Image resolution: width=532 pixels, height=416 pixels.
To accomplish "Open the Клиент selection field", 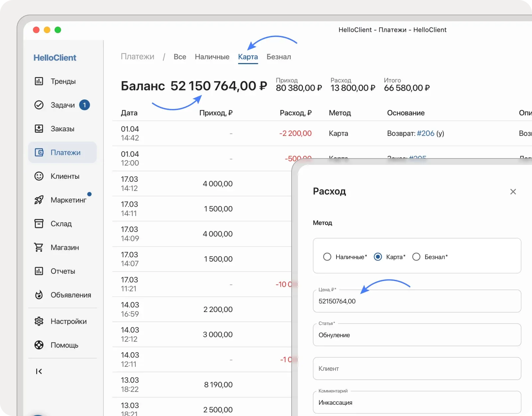I will pyautogui.click(x=417, y=368).
